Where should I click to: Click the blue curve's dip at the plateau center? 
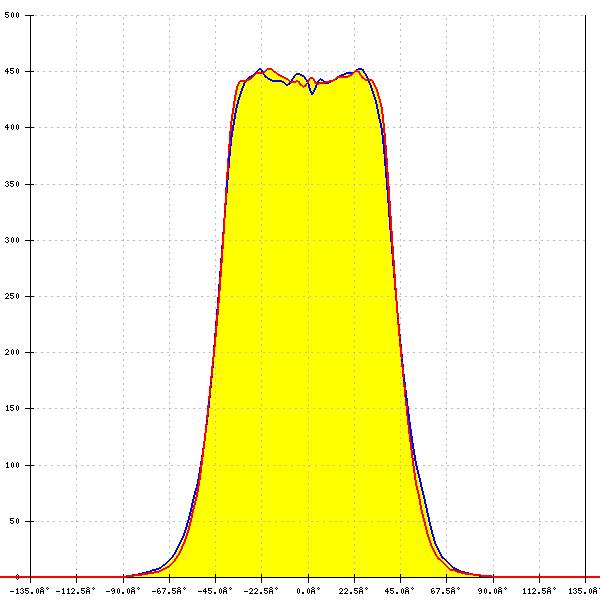tap(312, 93)
